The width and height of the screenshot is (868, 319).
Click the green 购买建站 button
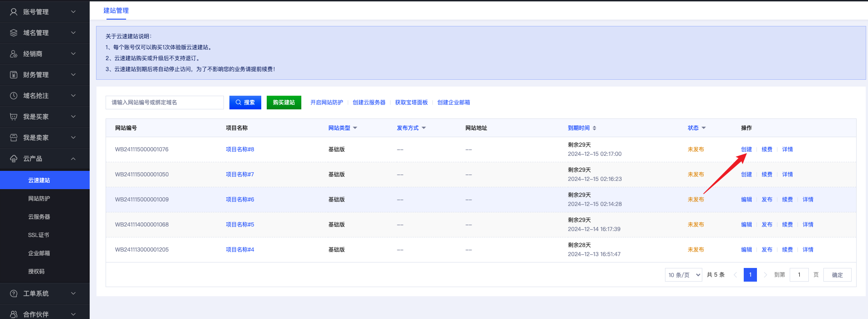(284, 103)
